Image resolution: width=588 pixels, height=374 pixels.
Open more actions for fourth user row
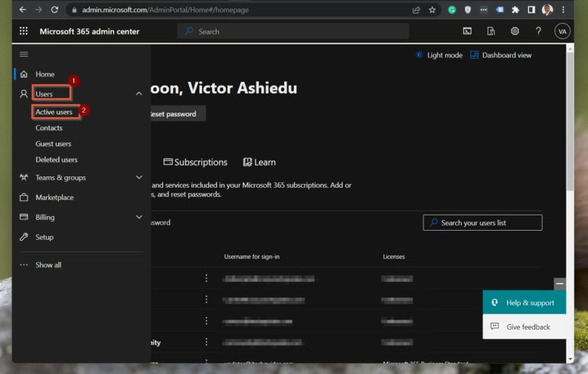pos(206,342)
